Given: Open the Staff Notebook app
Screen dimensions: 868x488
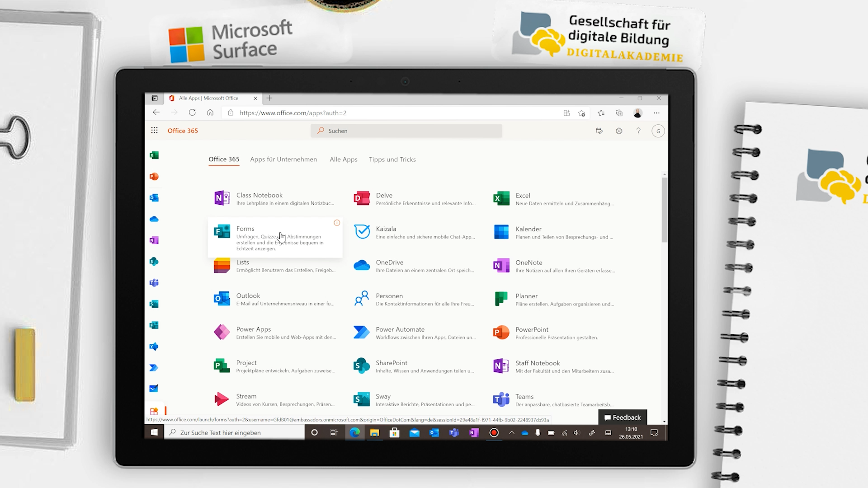Looking at the screenshot, I should [554, 366].
